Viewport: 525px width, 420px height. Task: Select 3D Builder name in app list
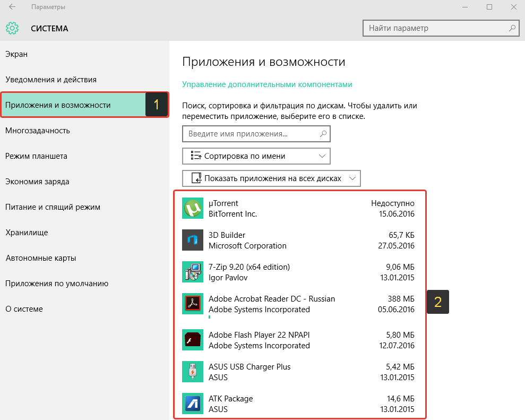tap(227, 235)
